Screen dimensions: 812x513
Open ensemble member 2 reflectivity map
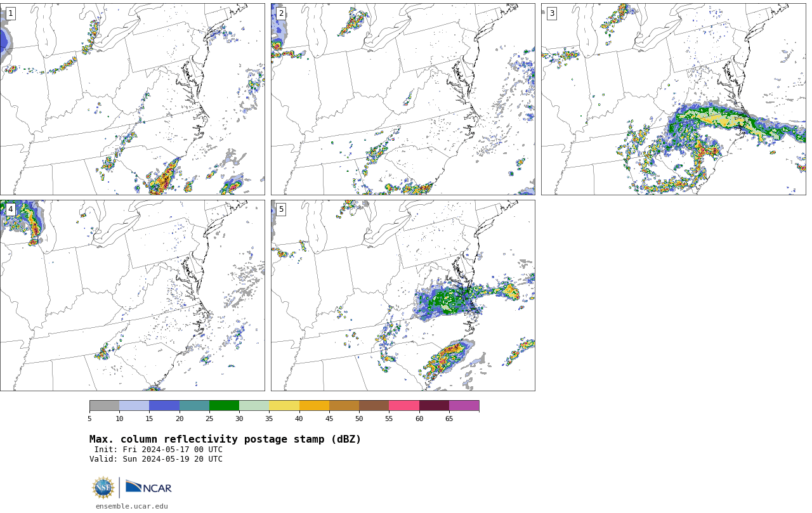403,99
